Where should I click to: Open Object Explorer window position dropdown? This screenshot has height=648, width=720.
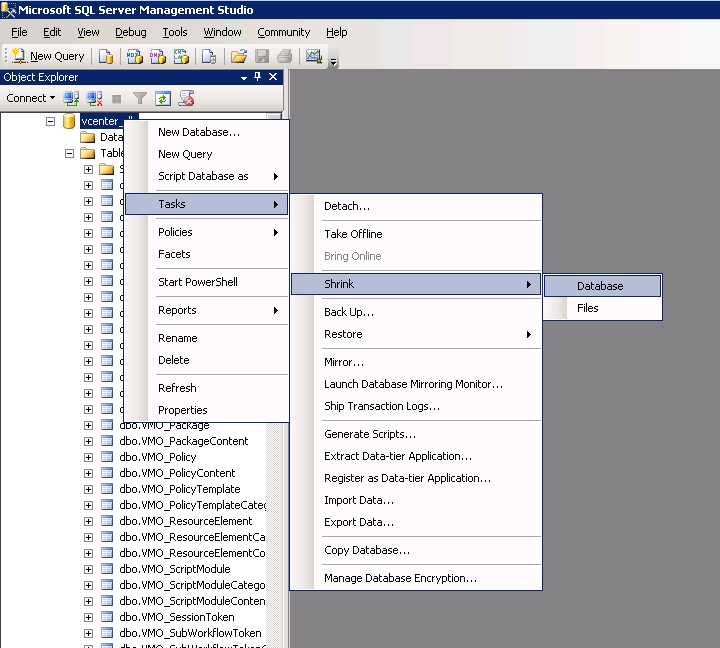tap(244, 78)
